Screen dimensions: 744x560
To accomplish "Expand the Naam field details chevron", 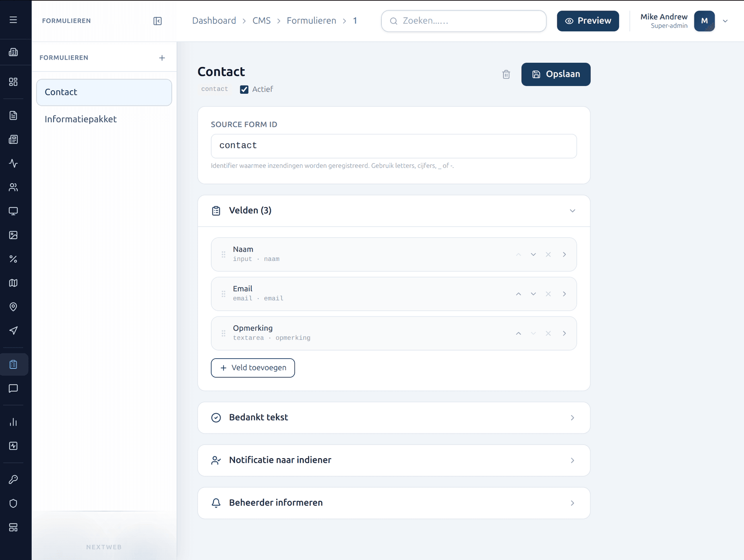I will coord(564,254).
